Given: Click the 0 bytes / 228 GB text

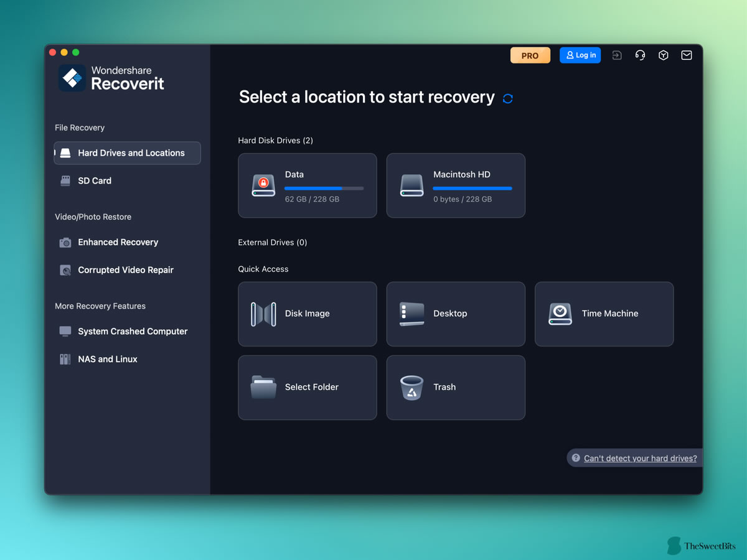Looking at the screenshot, I should (x=463, y=199).
